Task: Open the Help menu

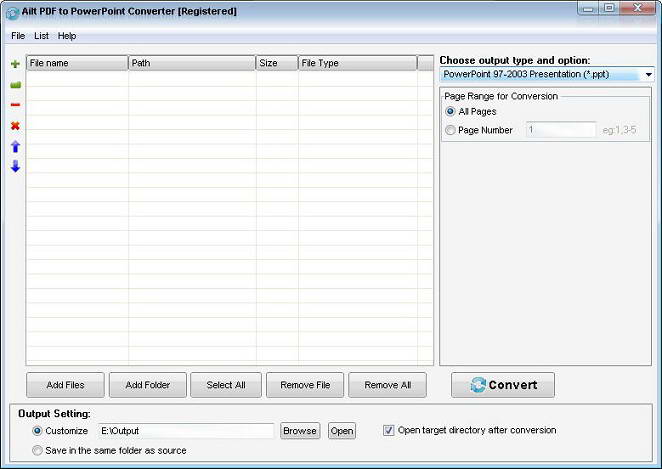Action: [67, 36]
